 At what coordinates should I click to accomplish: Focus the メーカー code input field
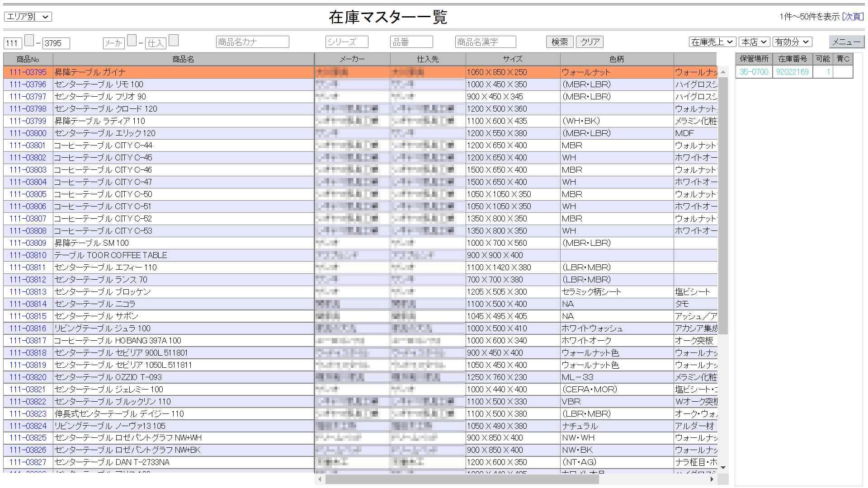114,43
